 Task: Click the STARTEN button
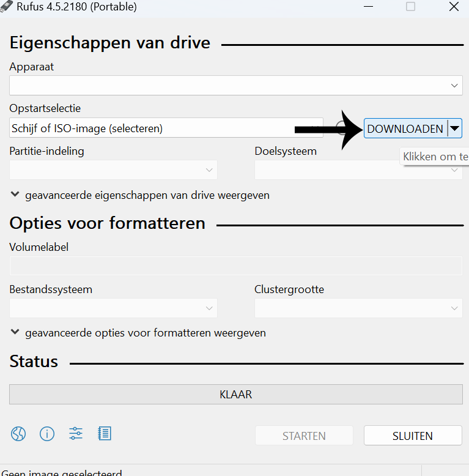[x=304, y=436]
